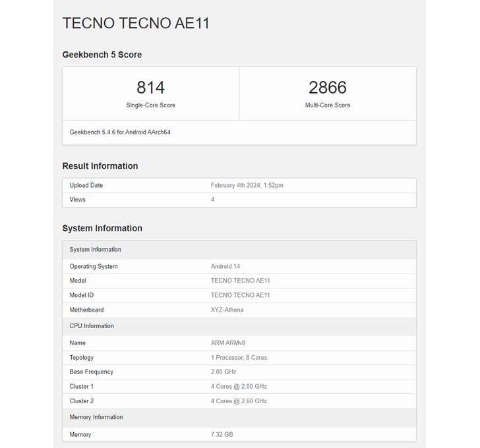The height and width of the screenshot is (448, 480).
Task: Click the Memory Information header row
Action: pyautogui.click(x=239, y=417)
